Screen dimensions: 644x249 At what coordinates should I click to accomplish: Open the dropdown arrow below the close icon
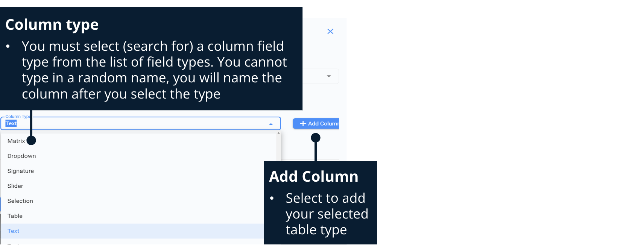(329, 76)
